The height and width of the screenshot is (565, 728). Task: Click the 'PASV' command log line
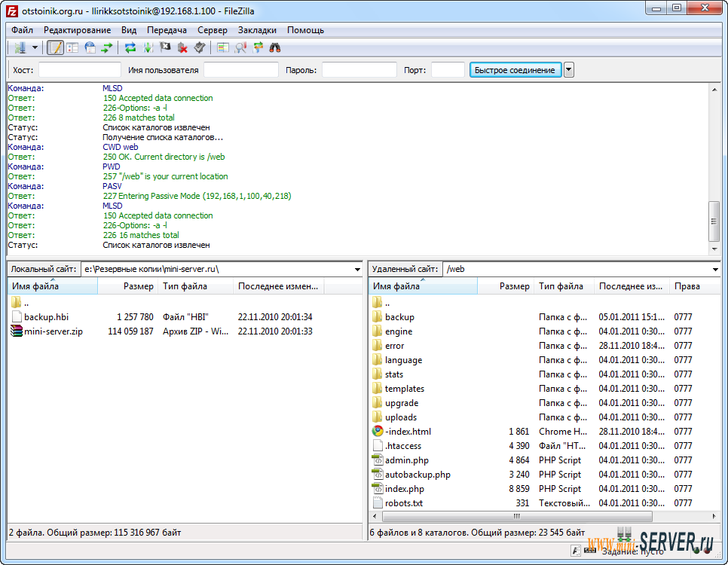point(112,186)
